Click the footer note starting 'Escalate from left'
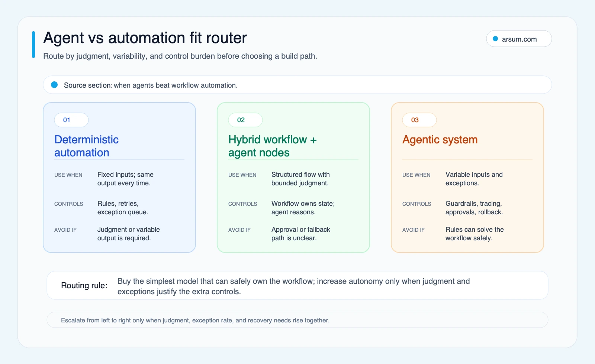 click(x=195, y=320)
